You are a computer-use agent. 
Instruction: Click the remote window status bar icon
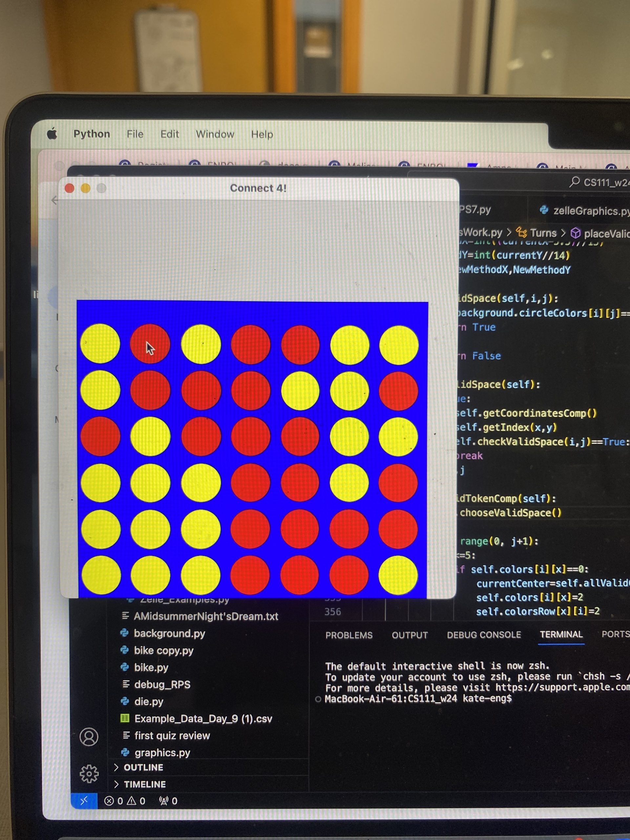(84, 801)
